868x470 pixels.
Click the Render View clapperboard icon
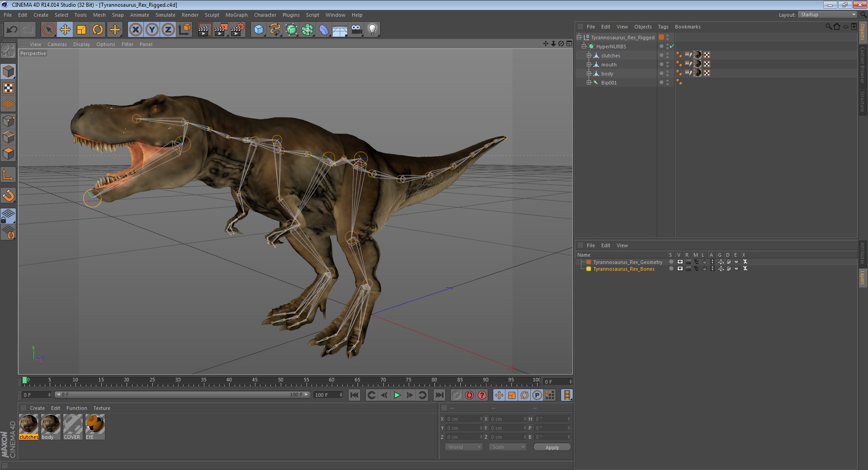tap(204, 30)
